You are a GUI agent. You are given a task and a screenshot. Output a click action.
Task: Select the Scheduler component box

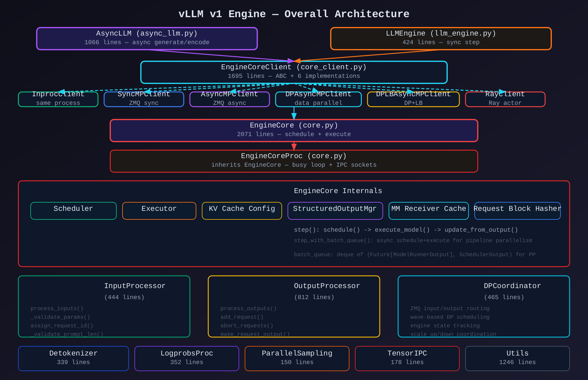(73, 211)
